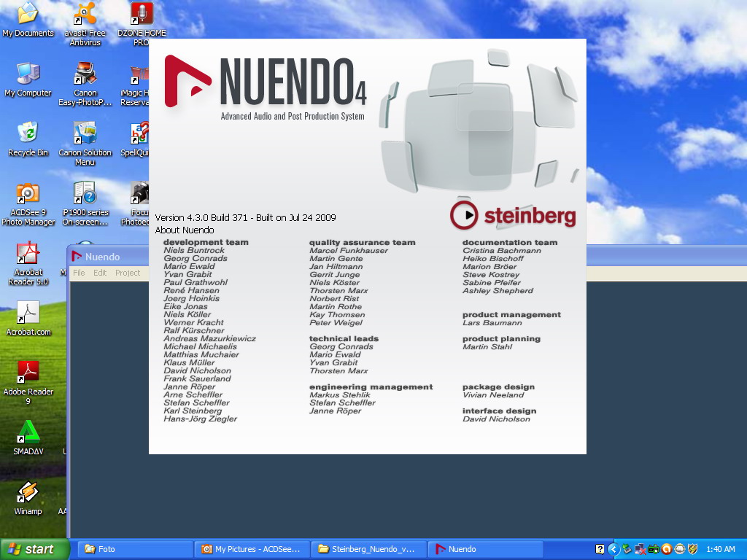Screen dimensions: 747x560
Task: Switch to Steinberg_Nuendo folder taskbar button
Action: coord(368,549)
